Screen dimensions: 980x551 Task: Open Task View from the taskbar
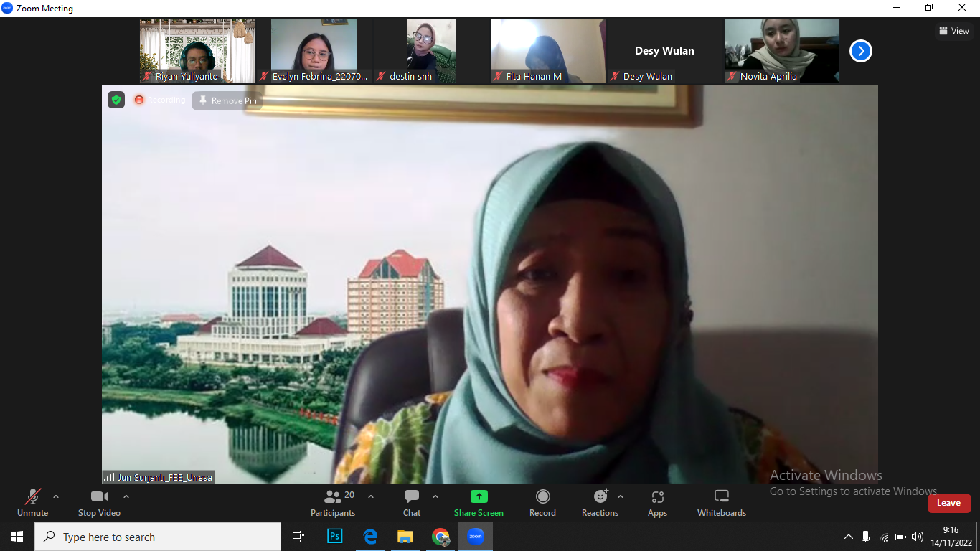tap(298, 537)
